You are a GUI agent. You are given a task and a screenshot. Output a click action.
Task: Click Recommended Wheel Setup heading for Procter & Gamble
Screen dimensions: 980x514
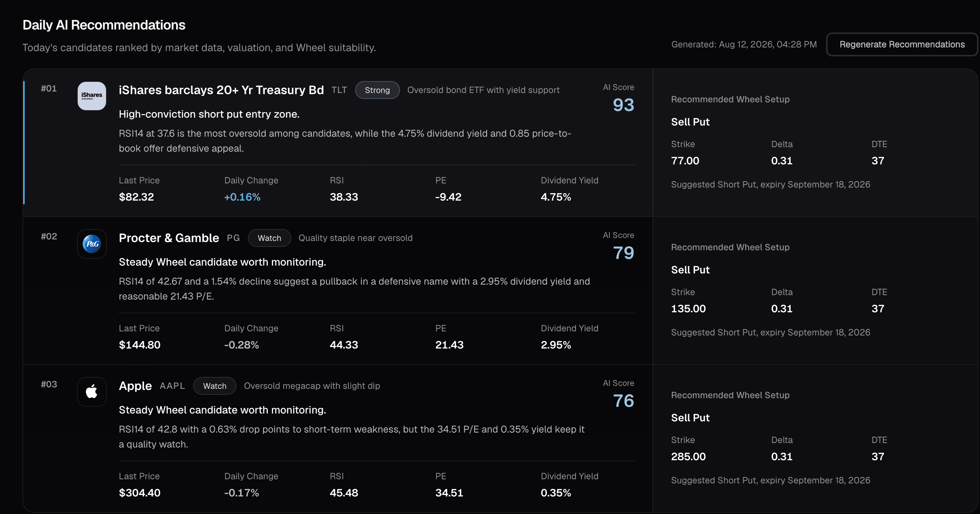coord(731,247)
